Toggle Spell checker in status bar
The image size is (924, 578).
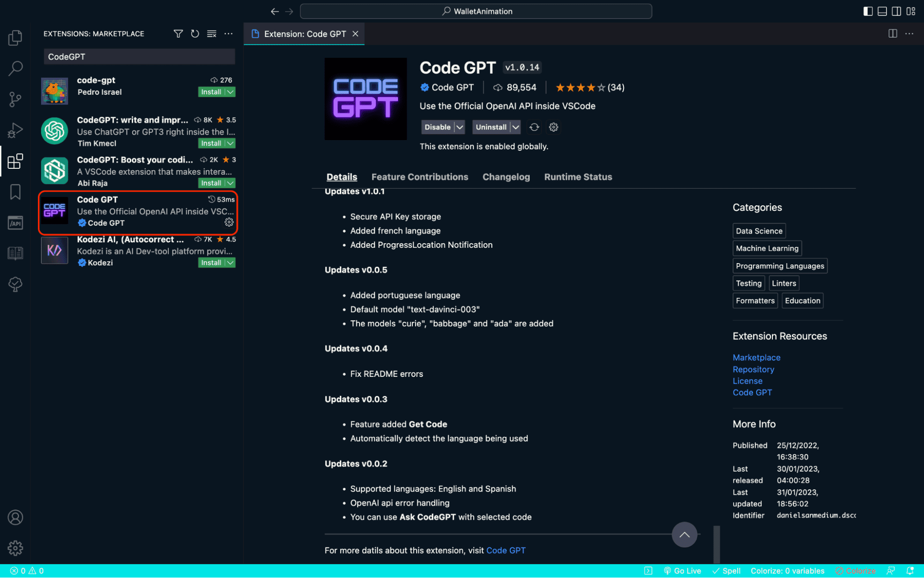[726, 571]
